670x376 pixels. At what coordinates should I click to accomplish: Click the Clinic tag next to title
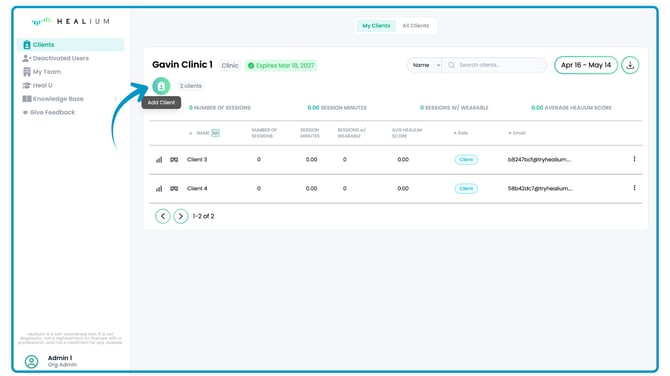[x=229, y=65]
